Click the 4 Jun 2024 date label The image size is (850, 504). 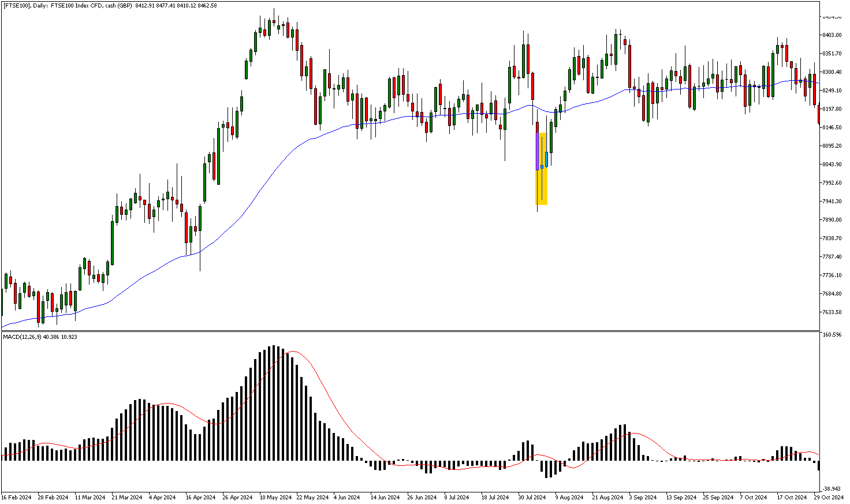(x=347, y=497)
